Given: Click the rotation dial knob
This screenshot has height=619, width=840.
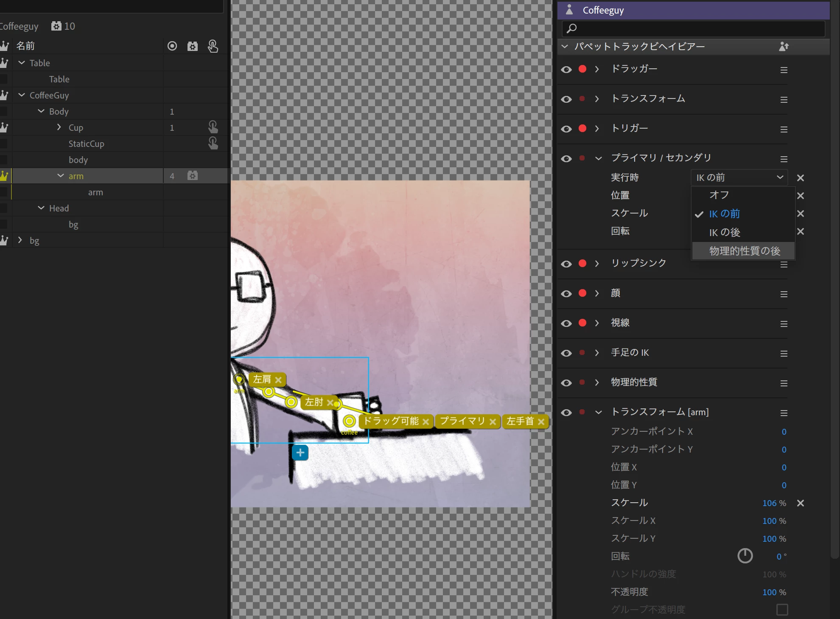Looking at the screenshot, I should pos(745,556).
